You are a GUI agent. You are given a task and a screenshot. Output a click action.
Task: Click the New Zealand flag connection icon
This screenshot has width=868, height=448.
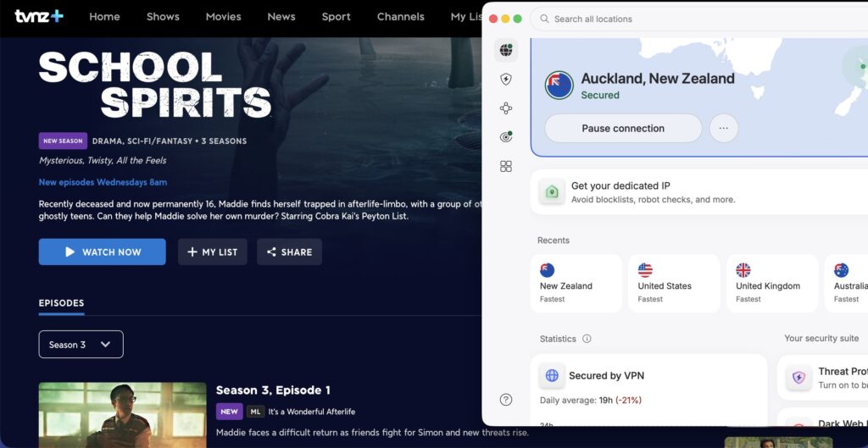(x=559, y=86)
